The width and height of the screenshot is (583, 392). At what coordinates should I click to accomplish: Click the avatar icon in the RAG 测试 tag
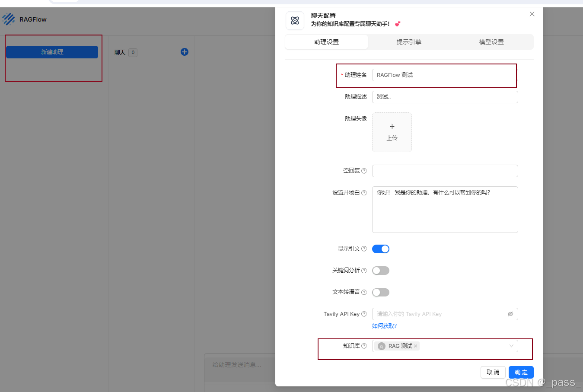pyautogui.click(x=381, y=346)
